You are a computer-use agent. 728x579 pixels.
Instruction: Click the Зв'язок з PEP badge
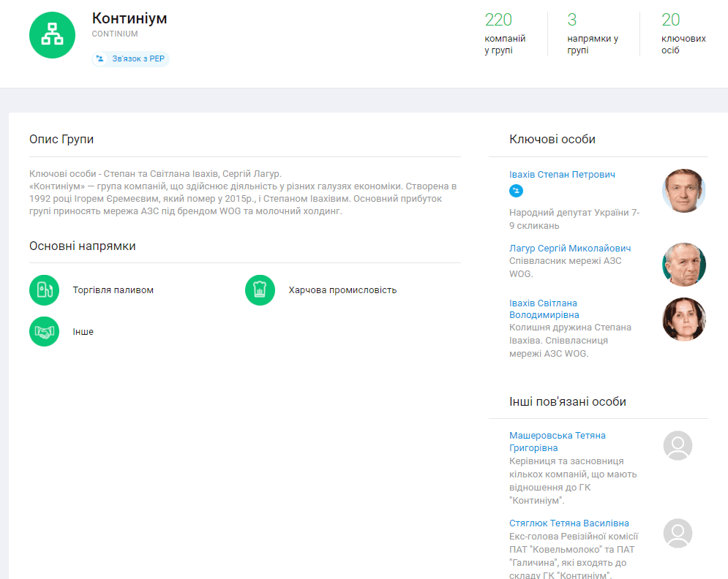[x=130, y=59]
